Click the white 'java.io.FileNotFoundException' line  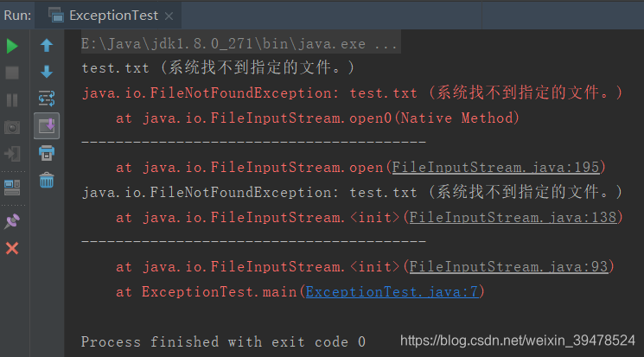[353, 192]
